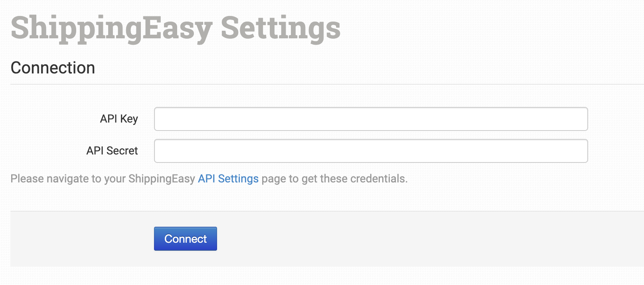Image resolution: width=644 pixels, height=285 pixels.
Task: Click the "API Secret" field label
Action: click(112, 151)
